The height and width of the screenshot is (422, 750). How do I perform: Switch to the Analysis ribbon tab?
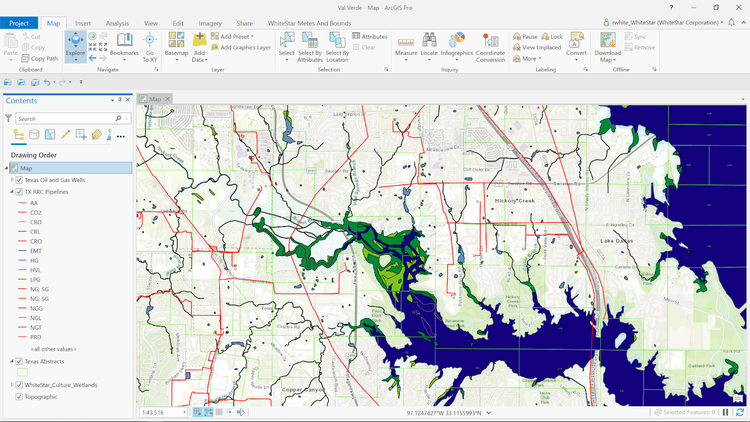(117, 23)
